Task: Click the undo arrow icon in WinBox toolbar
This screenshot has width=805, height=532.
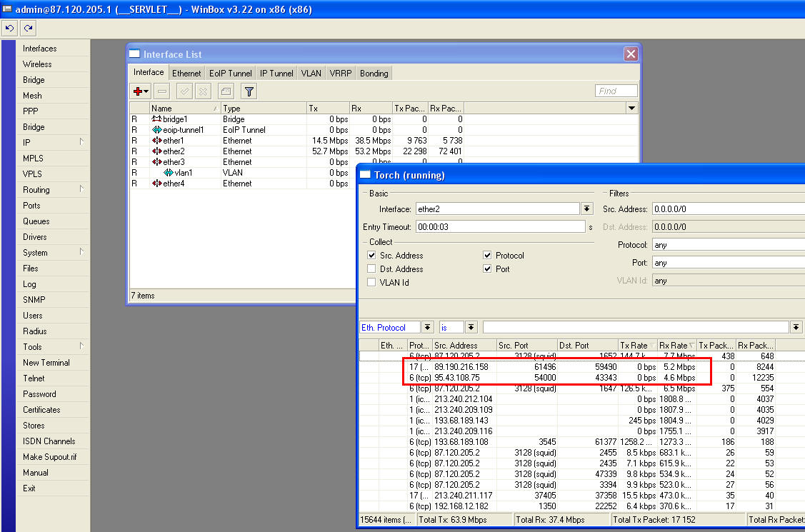Action: click(10, 29)
